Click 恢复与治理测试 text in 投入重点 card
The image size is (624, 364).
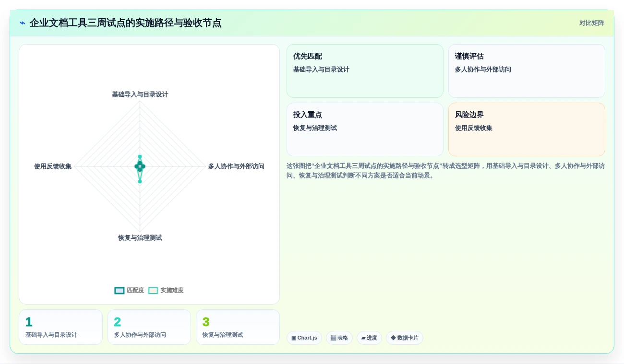coord(315,128)
